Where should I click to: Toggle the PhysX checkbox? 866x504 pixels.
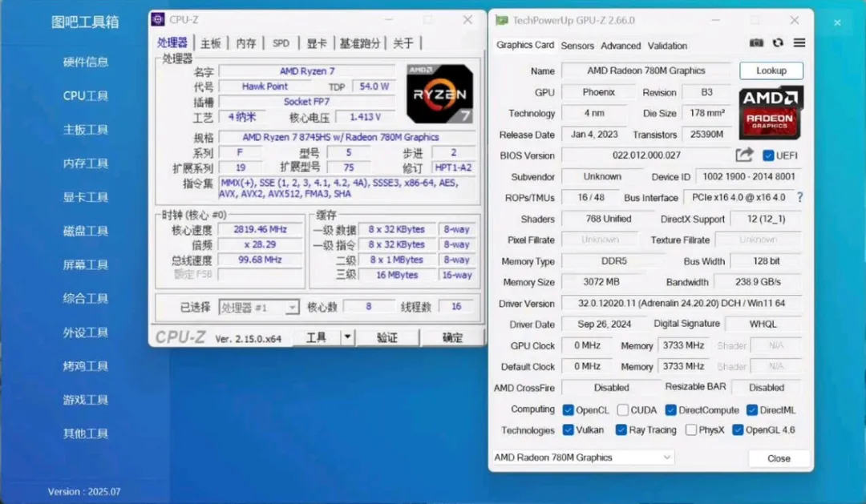tap(690, 430)
